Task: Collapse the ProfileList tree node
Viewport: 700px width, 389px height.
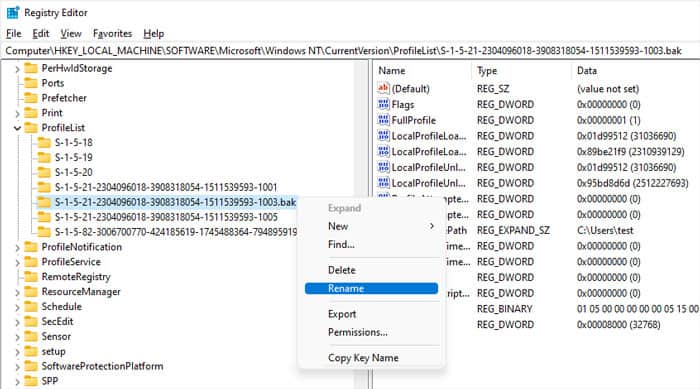Action: tap(17, 128)
